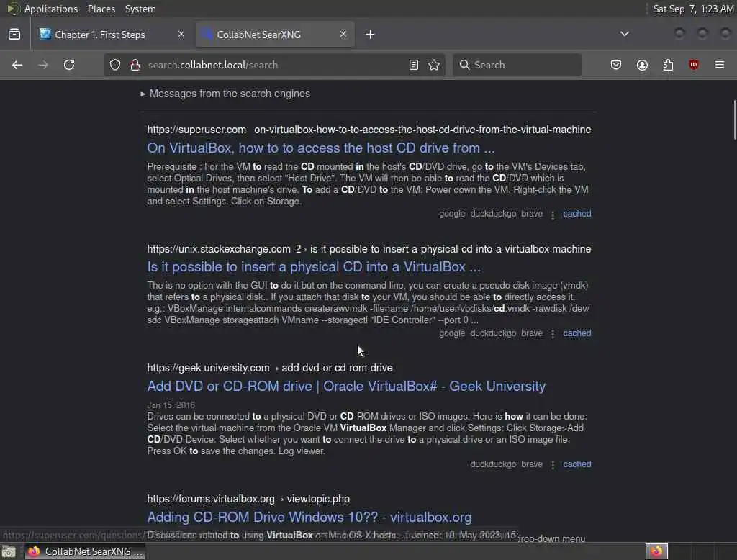Click the https://unix.stackexchange.com URL text
This screenshot has height=560, width=737.
(x=219, y=249)
